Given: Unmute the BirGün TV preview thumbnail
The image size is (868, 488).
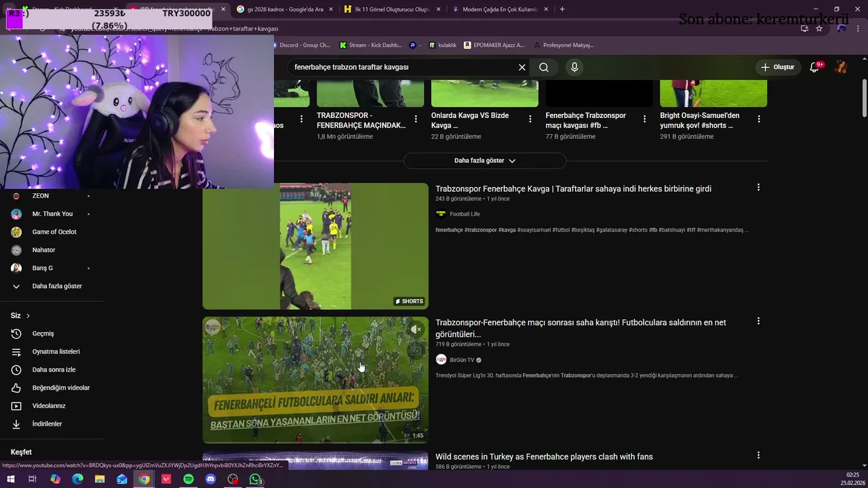Looking at the screenshot, I should [x=416, y=329].
